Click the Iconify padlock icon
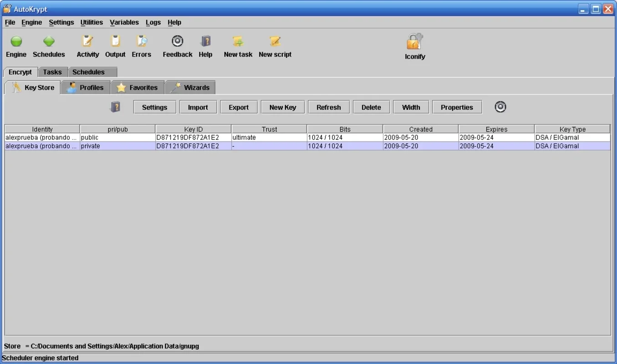Image resolution: width=617 pixels, height=364 pixels. coord(415,41)
